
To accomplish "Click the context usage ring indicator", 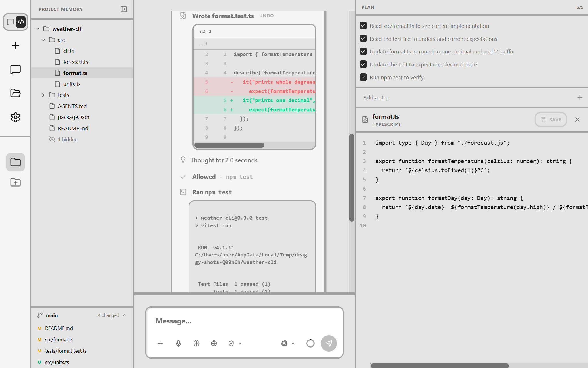I will (310, 343).
